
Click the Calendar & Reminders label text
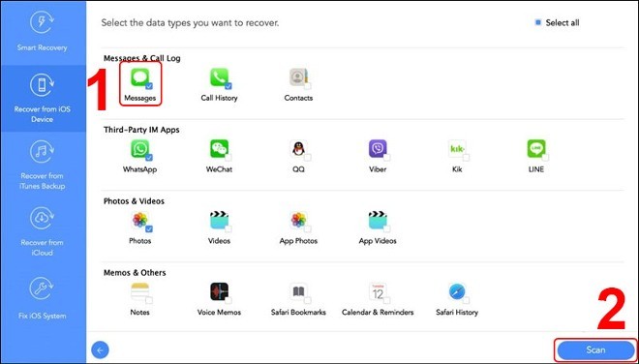point(378,313)
